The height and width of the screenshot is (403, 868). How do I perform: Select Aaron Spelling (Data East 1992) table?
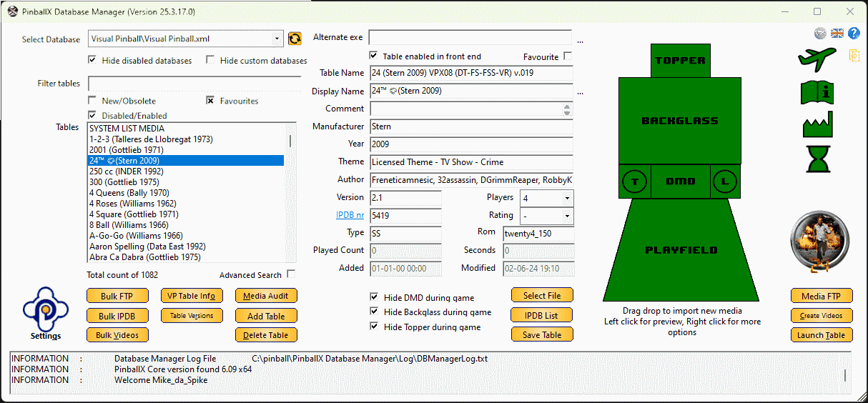pyautogui.click(x=145, y=247)
